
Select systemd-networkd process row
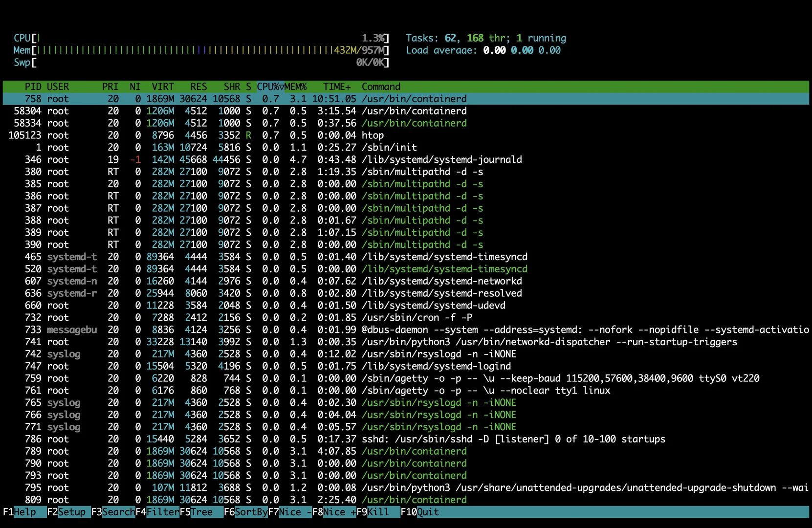(x=406, y=281)
